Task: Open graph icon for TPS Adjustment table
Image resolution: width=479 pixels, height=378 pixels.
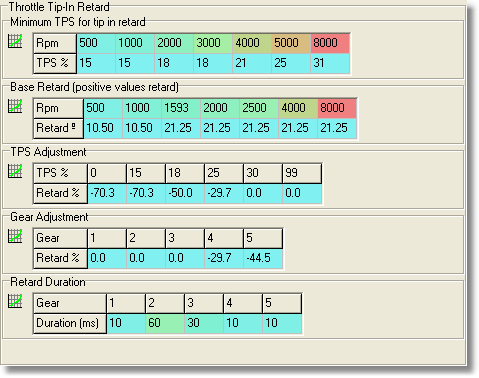Action: coord(15,171)
